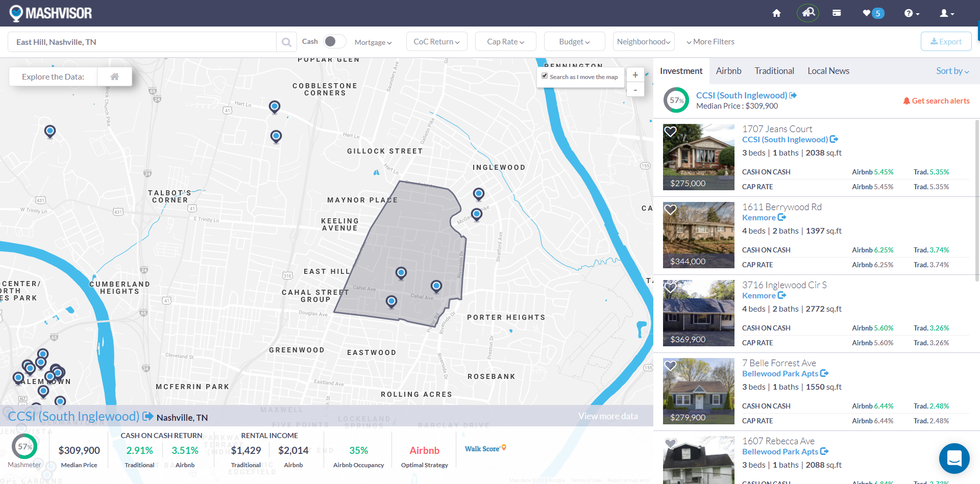The width and height of the screenshot is (980, 484).
Task: Switch to the Airbnb tab
Action: 728,71
